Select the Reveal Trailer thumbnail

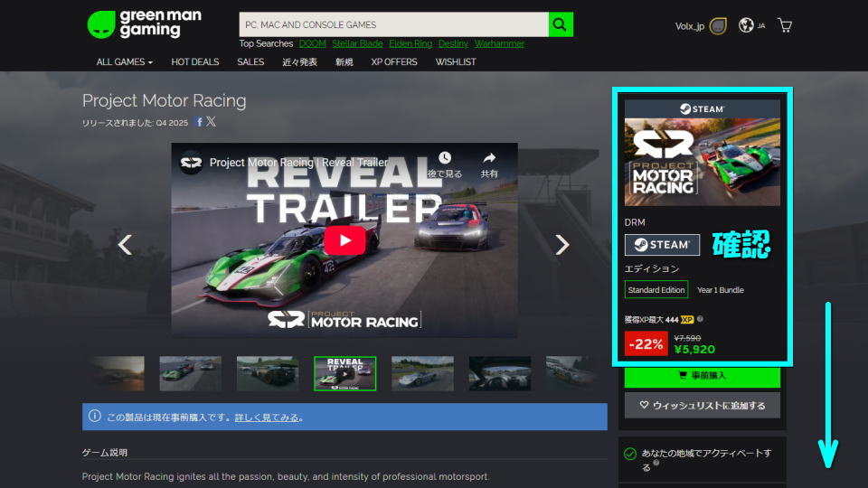pos(344,373)
